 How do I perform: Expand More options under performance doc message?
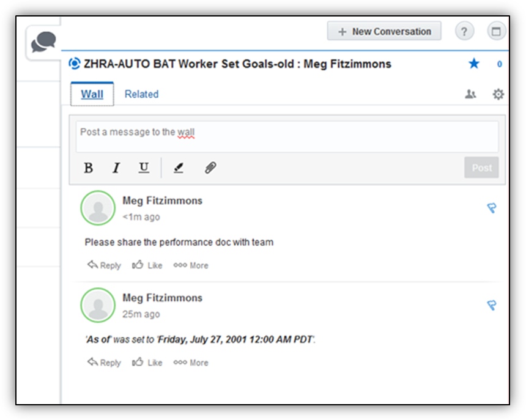(x=191, y=265)
